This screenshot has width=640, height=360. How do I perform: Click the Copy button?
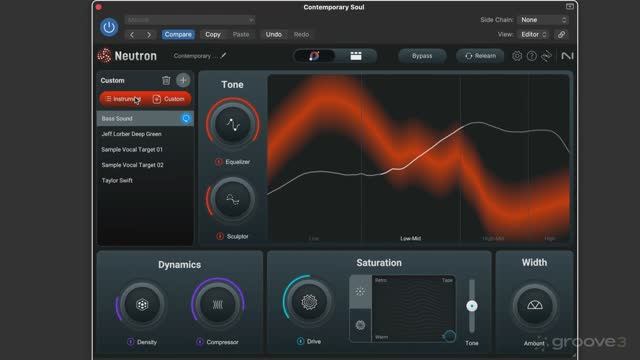click(213, 35)
